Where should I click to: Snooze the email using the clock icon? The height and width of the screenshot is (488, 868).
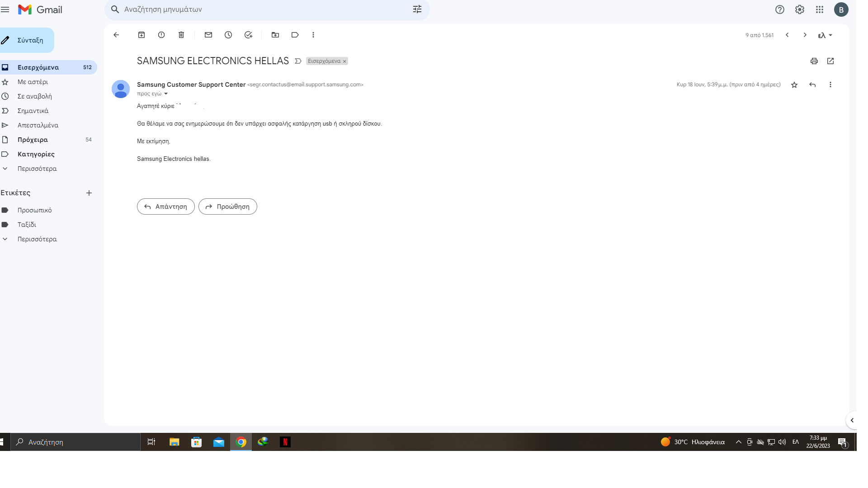[228, 35]
